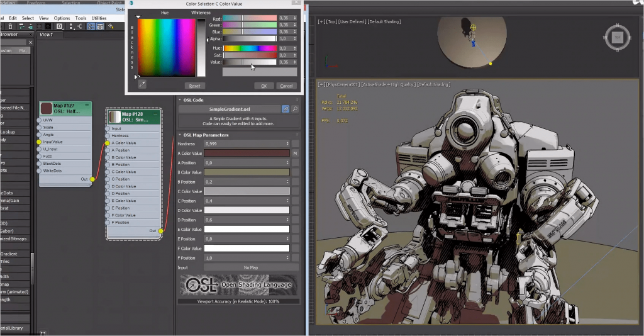Click the magnifier icon beside SimpleGradient.osl

pos(295,109)
